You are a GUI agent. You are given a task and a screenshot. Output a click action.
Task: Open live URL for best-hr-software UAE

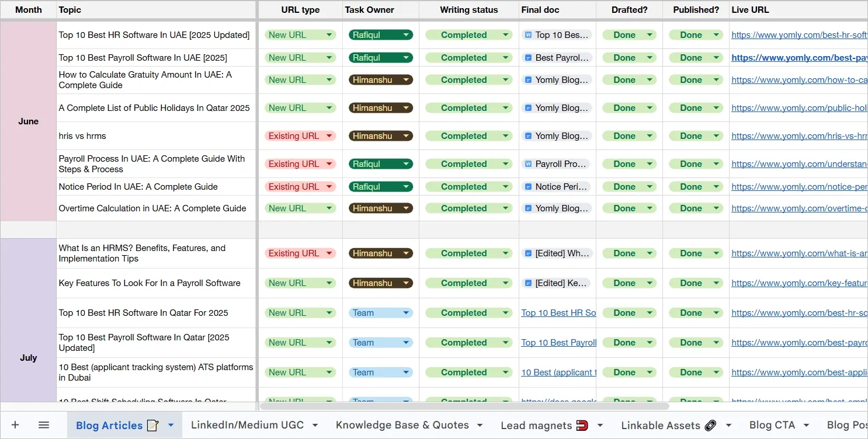(x=799, y=35)
